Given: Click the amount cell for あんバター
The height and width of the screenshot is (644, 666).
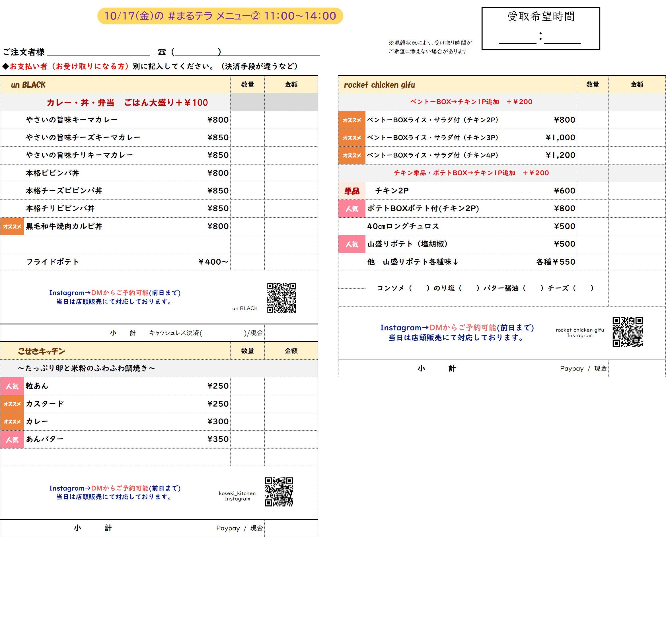Looking at the screenshot, I should 291,439.
